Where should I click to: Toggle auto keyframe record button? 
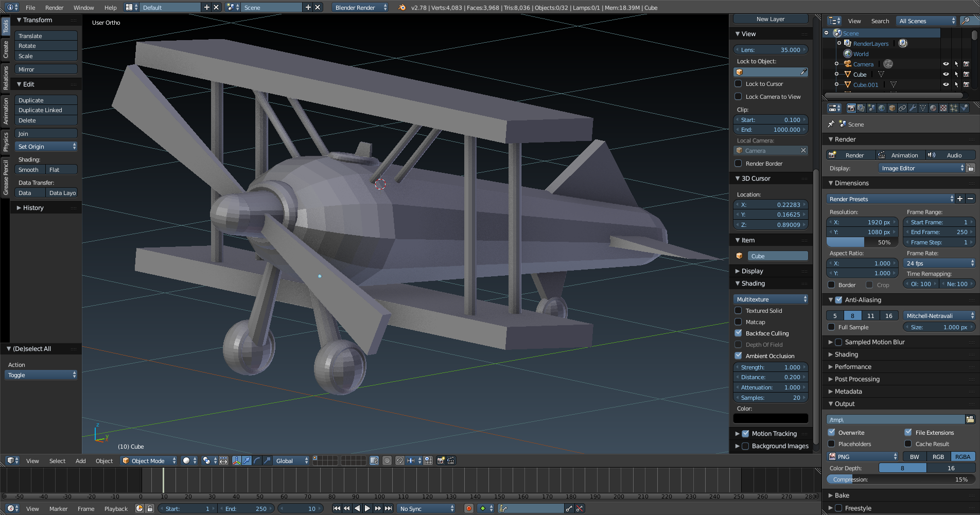(x=469, y=508)
